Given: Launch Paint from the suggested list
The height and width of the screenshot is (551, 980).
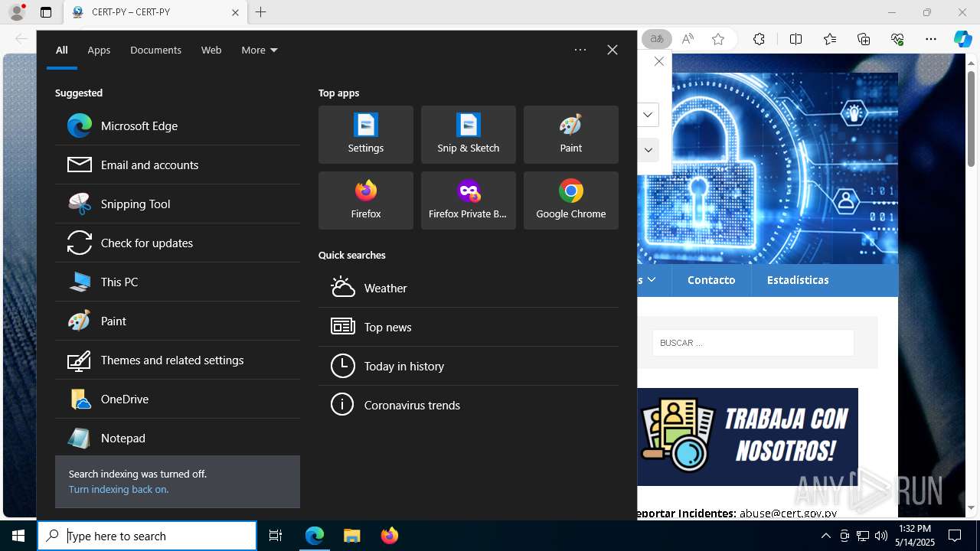Looking at the screenshot, I should pyautogui.click(x=178, y=321).
